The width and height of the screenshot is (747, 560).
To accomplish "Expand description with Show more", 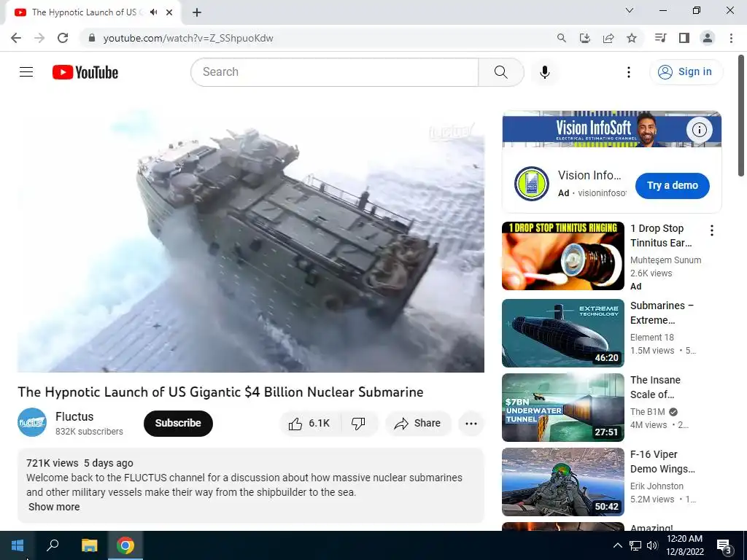I will pyautogui.click(x=54, y=507).
